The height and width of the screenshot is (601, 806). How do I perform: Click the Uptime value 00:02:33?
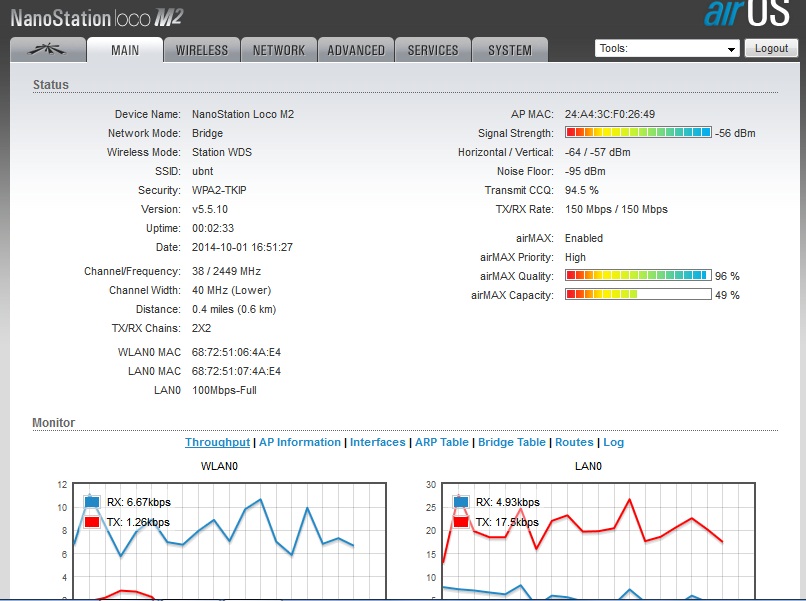coord(213,228)
